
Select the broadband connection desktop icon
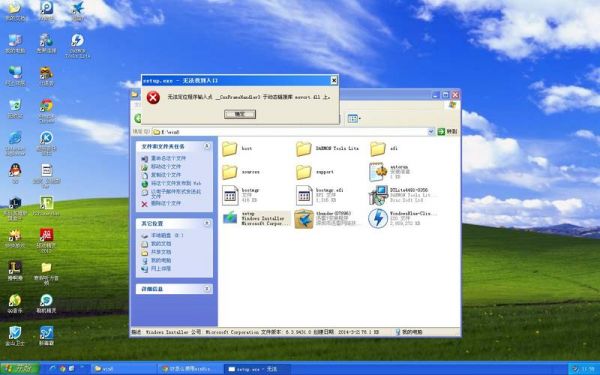point(46,44)
